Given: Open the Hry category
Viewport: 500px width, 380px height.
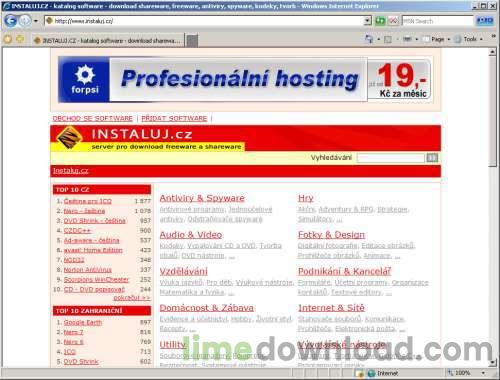Looking at the screenshot, I should 306,198.
